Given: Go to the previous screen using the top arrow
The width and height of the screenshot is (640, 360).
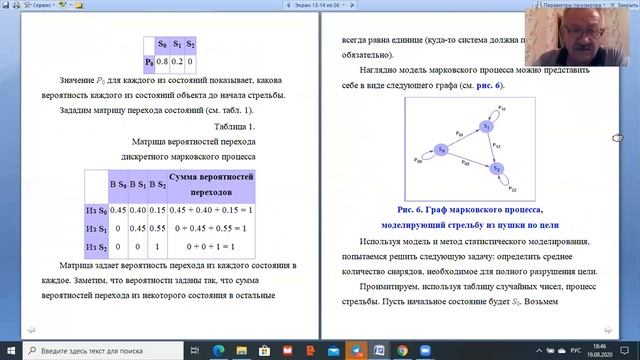Looking at the screenshot, I should coord(288,5).
